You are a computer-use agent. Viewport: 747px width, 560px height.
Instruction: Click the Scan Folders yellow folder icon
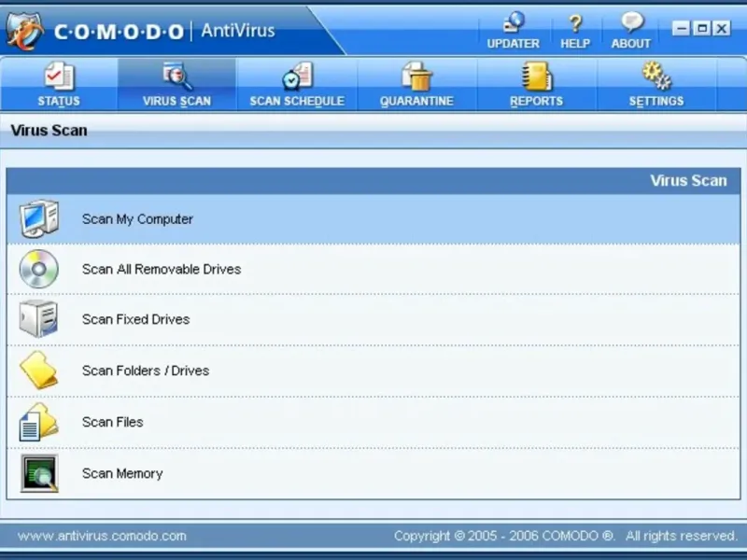click(x=38, y=371)
